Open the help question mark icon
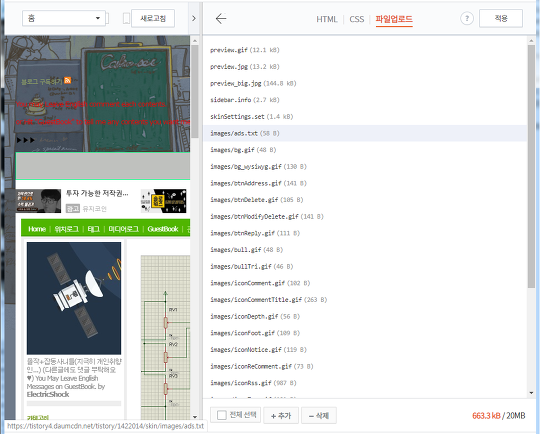 coord(467,19)
